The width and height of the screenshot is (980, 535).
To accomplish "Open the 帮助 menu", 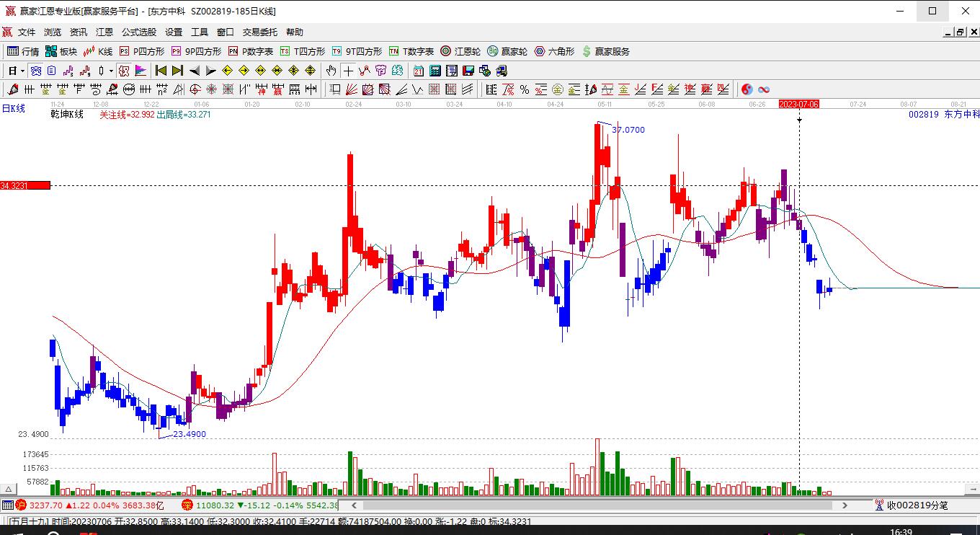I will pyautogui.click(x=295, y=32).
